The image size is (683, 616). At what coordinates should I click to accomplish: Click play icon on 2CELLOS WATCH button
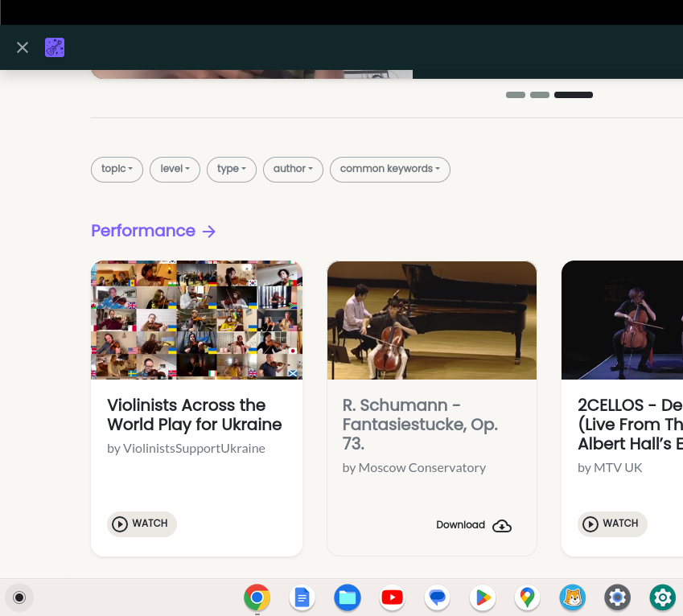pyautogui.click(x=590, y=524)
